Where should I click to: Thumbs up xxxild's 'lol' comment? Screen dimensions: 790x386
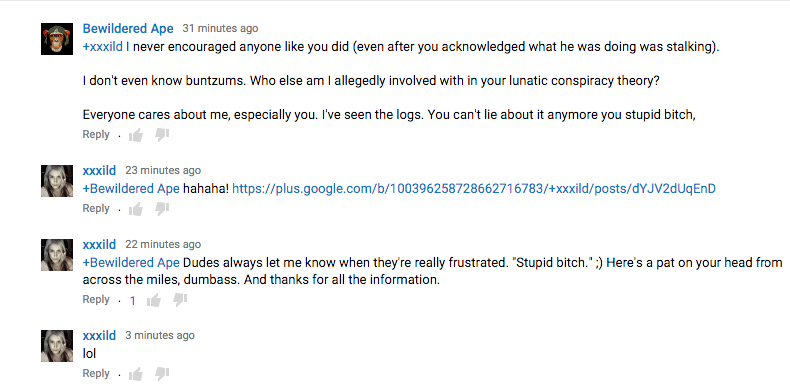(x=136, y=374)
